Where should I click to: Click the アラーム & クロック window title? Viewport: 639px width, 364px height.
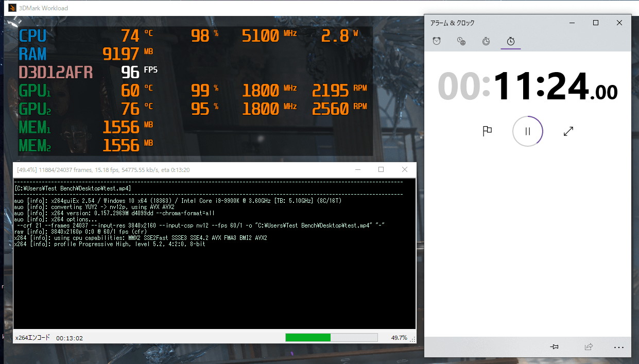[453, 23]
